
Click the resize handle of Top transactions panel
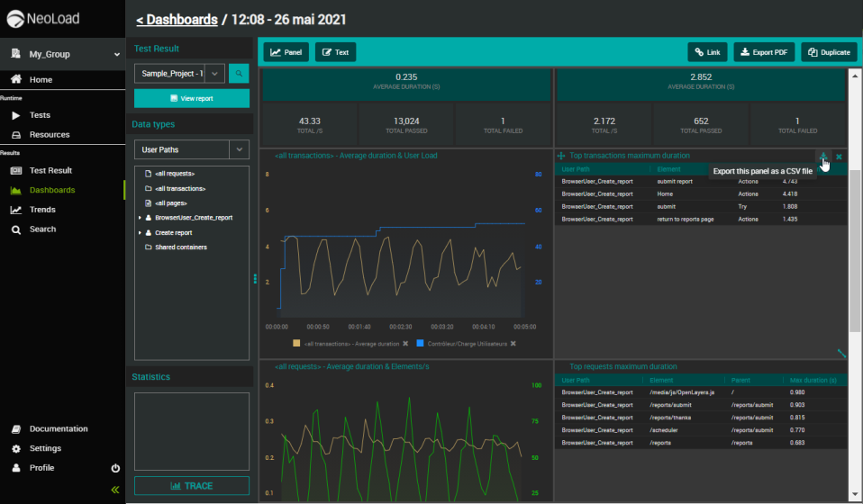(x=841, y=354)
